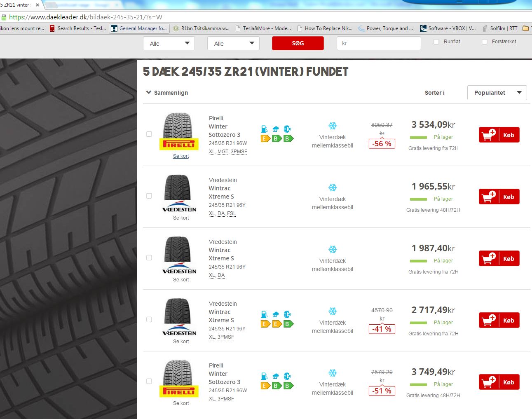Tick compare checkbox for Vredestein 1 987,40kr tire

tap(149, 257)
